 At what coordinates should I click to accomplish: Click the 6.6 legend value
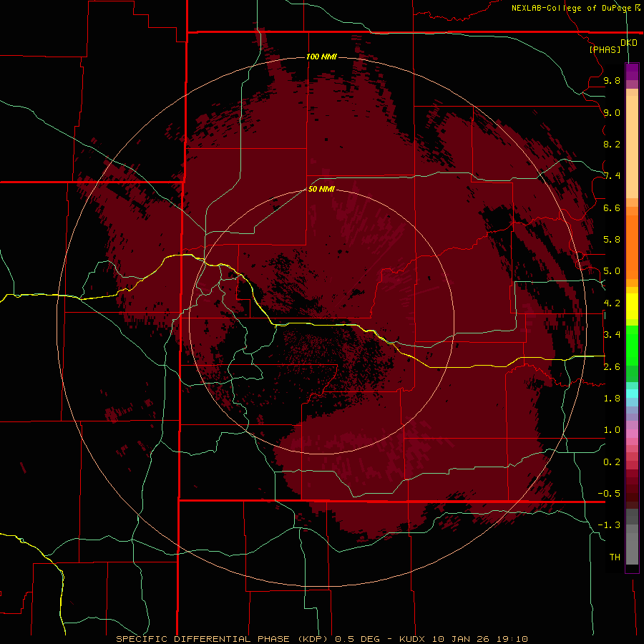pyautogui.click(x=612, y=208)
